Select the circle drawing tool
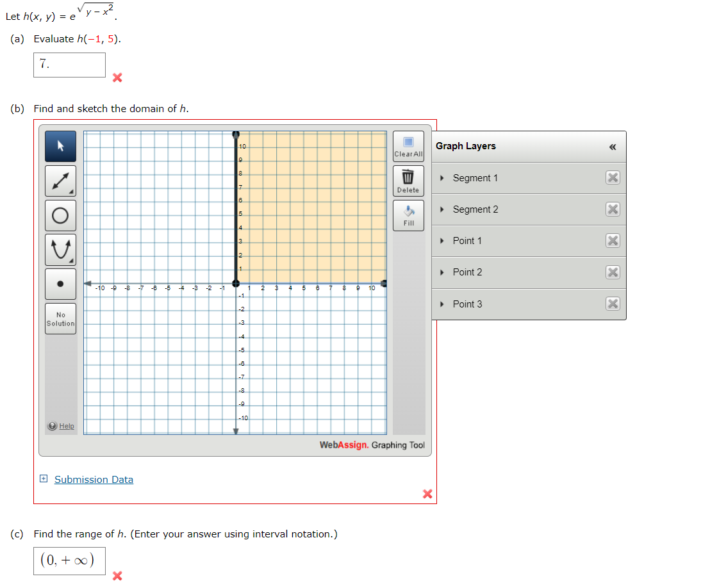The height and width of the screenshot is (588, 710). coord(60,215)
